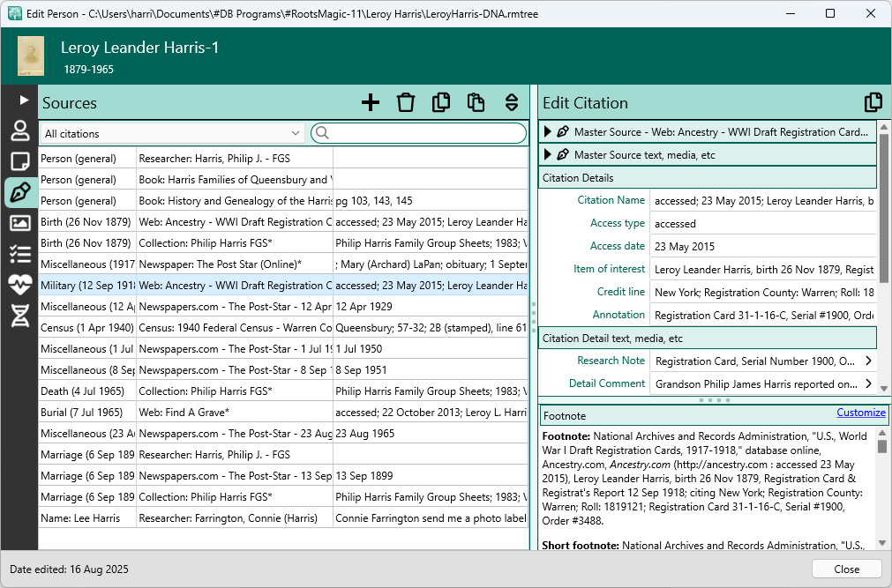892x588 pixels.
Task: Select the Military (12 Sep) citation row
Action: point(283,286)
